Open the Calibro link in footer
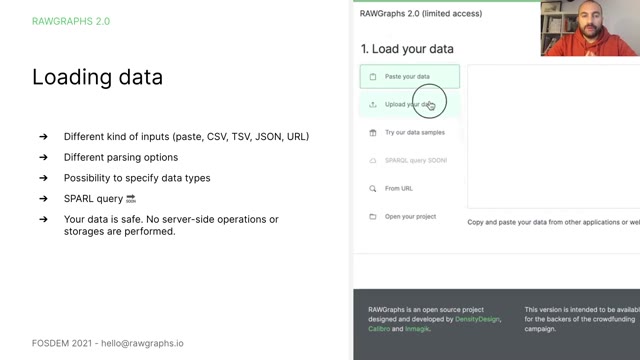 coord(379,329)
